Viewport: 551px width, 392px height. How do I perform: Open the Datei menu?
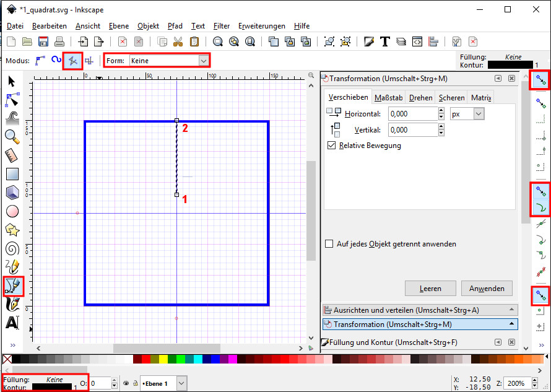click(x=15, y=26)
